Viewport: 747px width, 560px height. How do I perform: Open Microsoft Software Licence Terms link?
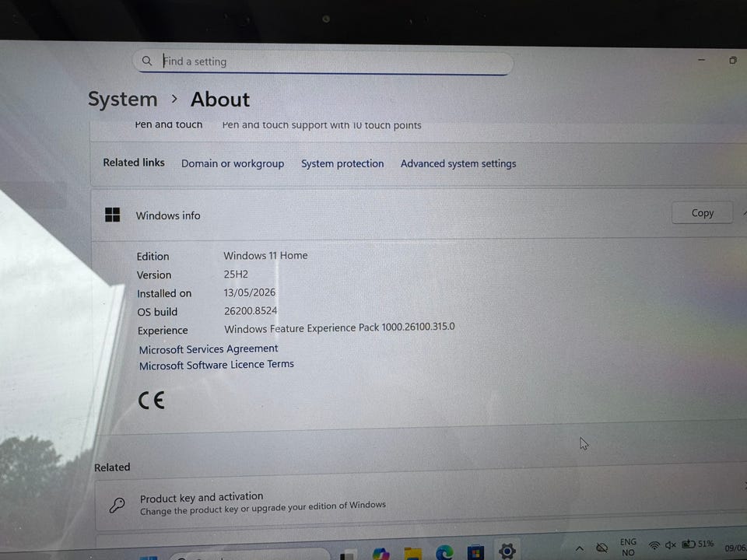click(x=216, y=365)
